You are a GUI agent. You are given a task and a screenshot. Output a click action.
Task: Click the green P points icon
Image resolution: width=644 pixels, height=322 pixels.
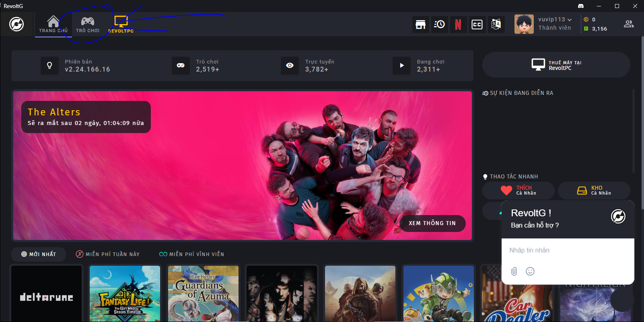[586, 29]
